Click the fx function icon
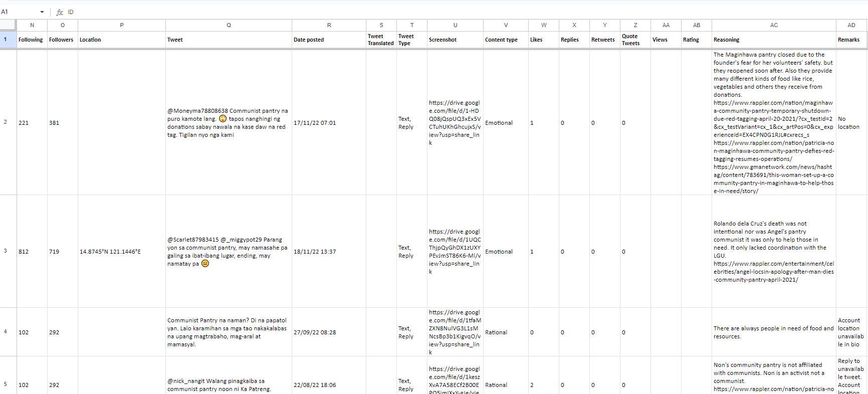The height and width of the screenshot is (394, 868). pyautogui.click(x=60, y=12)
